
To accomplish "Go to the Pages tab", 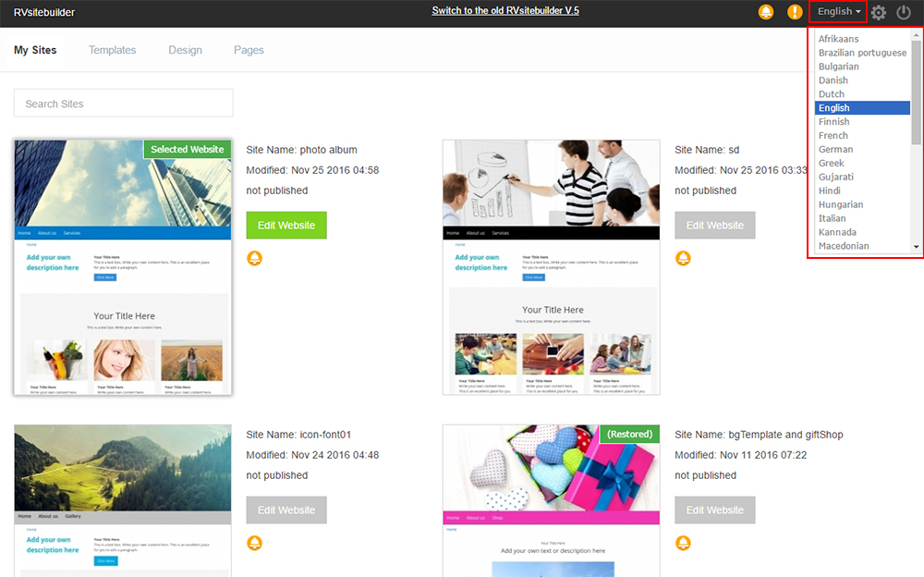I will (x=249, y=50).
